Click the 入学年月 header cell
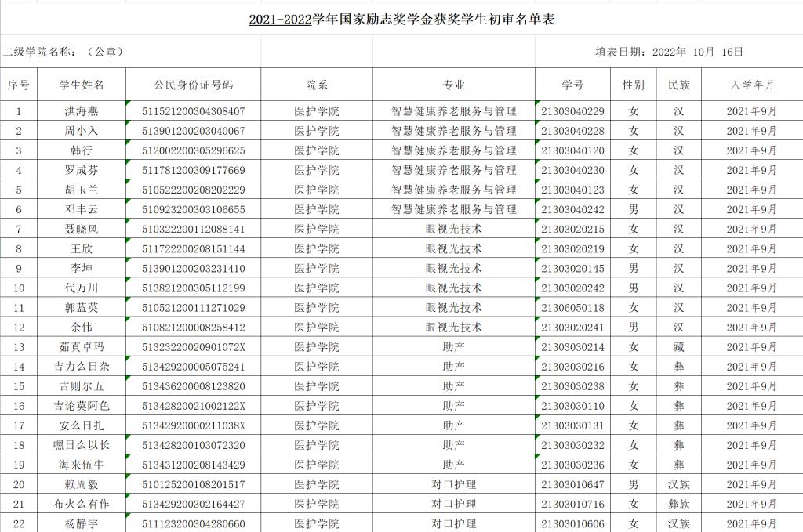Viewport: 803px width, 532px height. [752, 85]
